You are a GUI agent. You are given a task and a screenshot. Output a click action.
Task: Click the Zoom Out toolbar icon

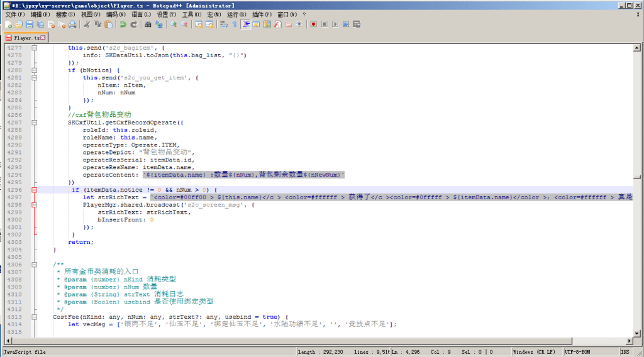coord(184,25)
